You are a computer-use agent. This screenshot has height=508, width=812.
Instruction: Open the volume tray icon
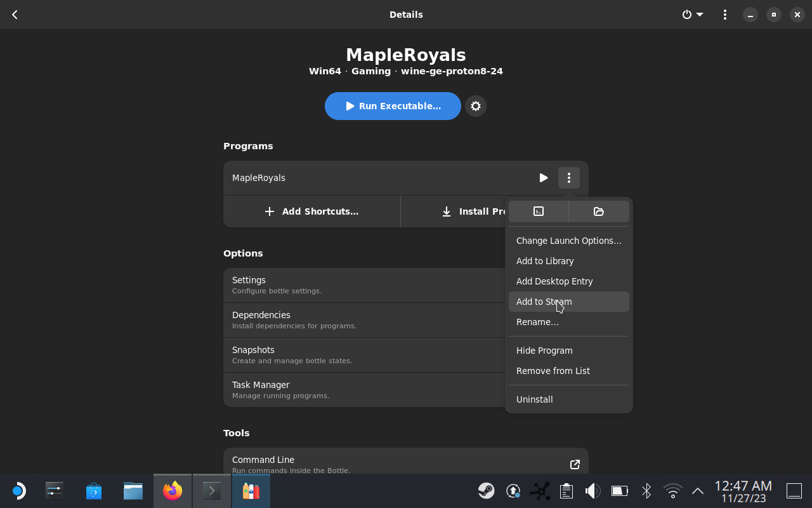593,491
